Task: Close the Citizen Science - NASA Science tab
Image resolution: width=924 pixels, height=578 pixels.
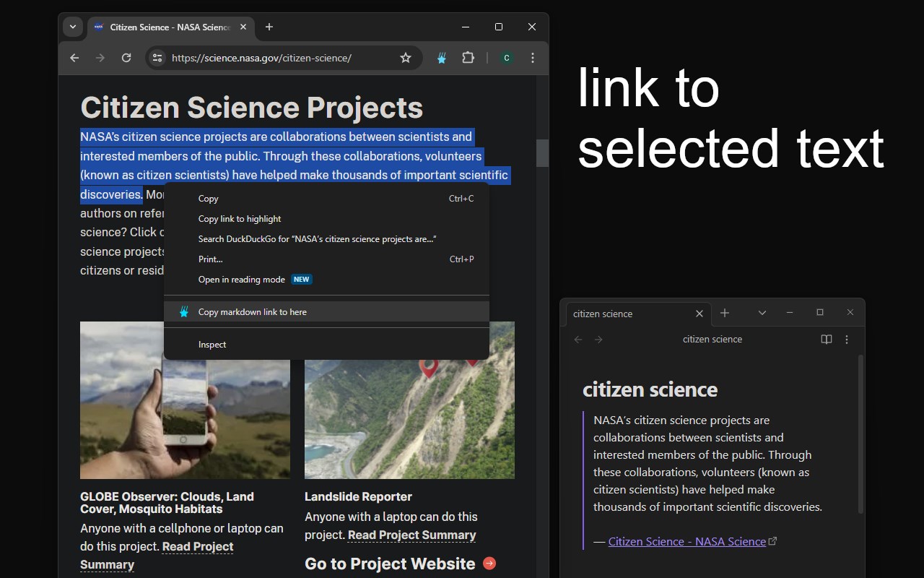Action: 243,27
